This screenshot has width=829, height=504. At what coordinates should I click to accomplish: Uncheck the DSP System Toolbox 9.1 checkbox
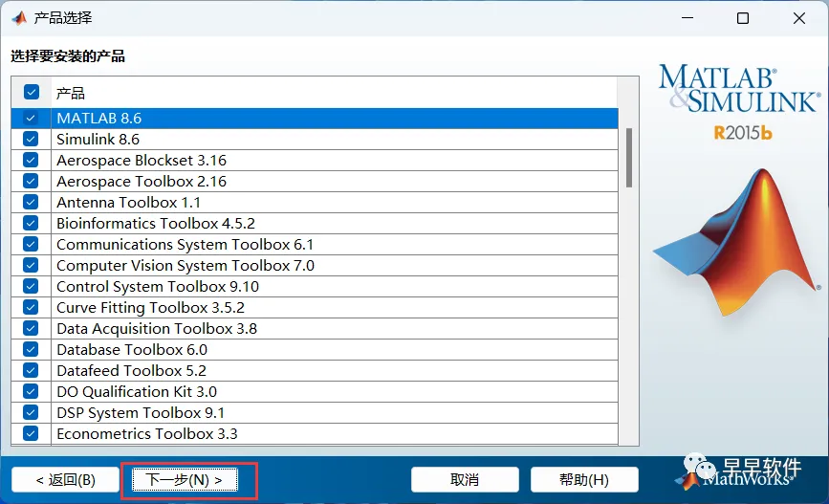pos(31,412)
